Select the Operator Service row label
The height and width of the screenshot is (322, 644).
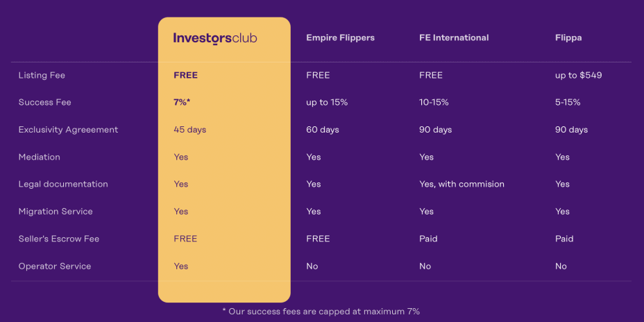click(x=55, y=266)
